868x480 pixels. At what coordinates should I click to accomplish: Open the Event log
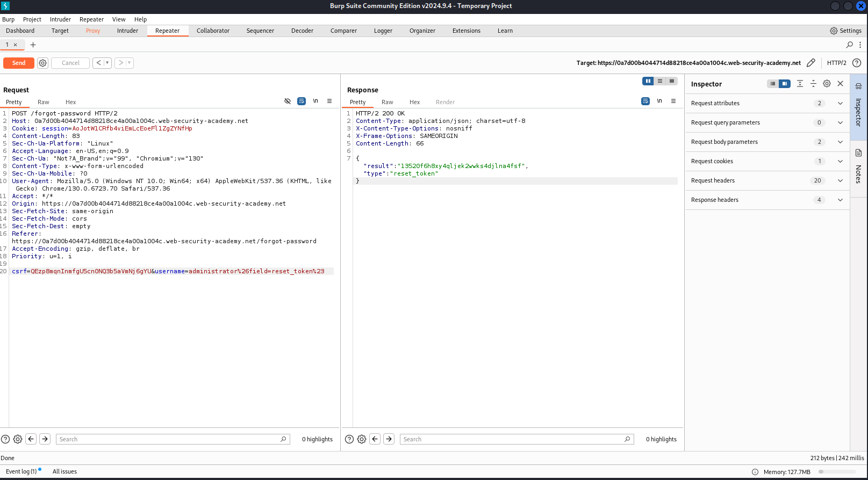(x=21, y=471)
